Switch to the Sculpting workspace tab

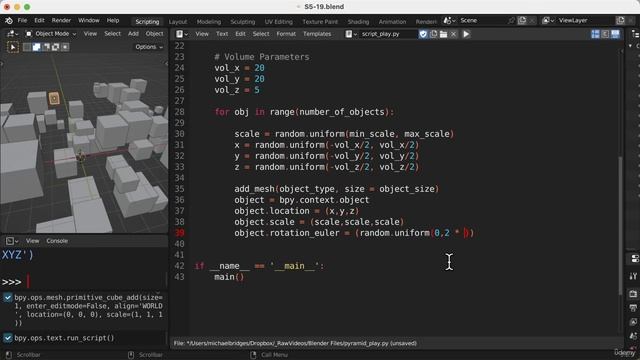(x=242, y=22)
